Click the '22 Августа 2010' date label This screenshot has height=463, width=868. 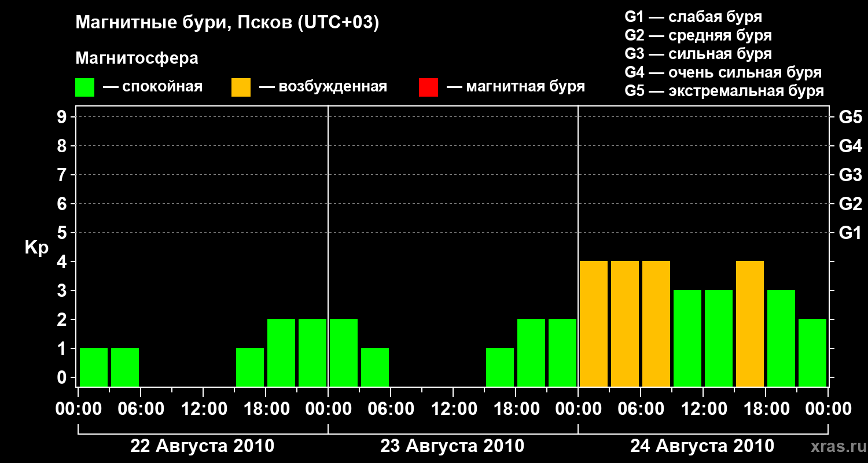click(203, 446)
